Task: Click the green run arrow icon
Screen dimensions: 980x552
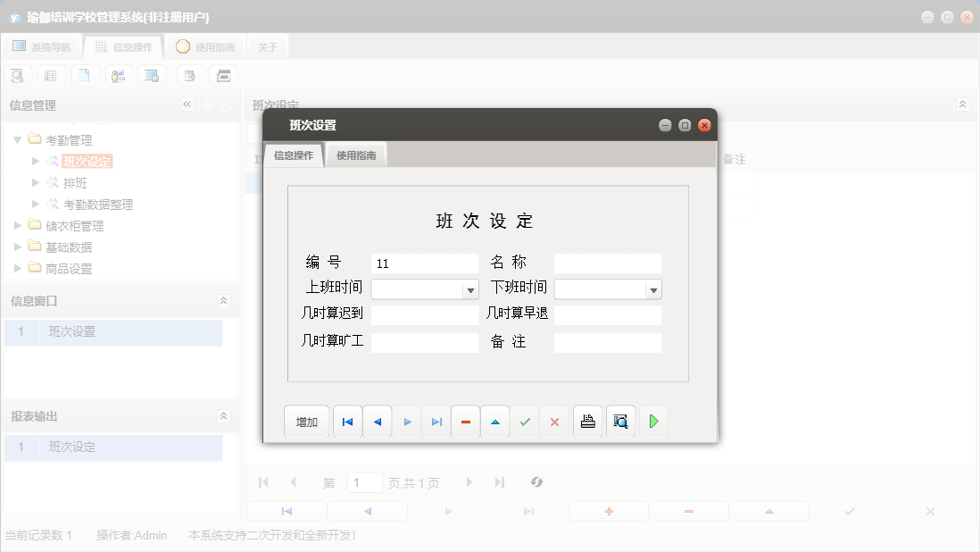Action: 653,421
